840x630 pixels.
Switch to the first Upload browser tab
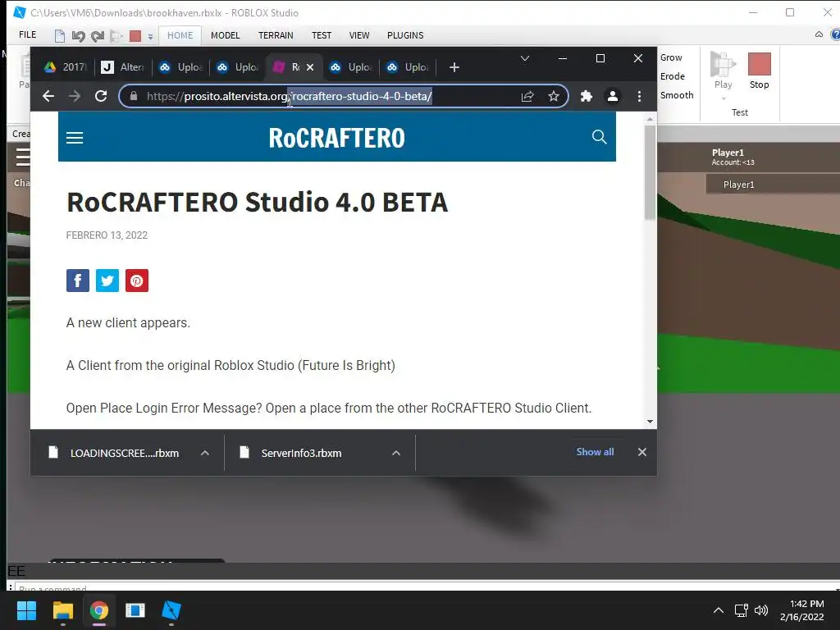point(181,67)
